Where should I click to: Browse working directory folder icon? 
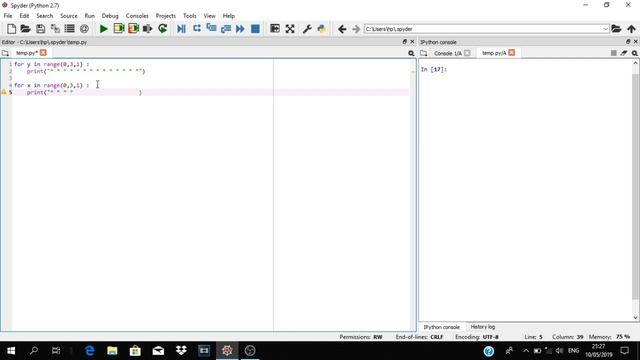point(616,29)
